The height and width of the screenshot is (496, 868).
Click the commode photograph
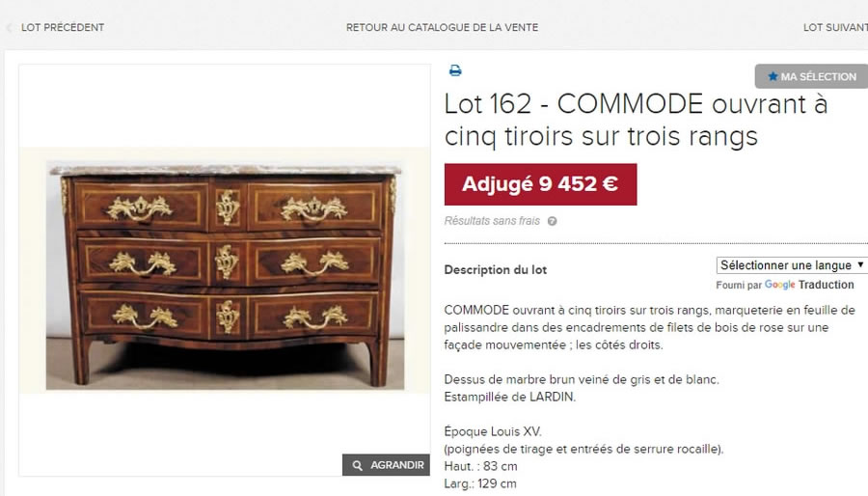[225, 270]
